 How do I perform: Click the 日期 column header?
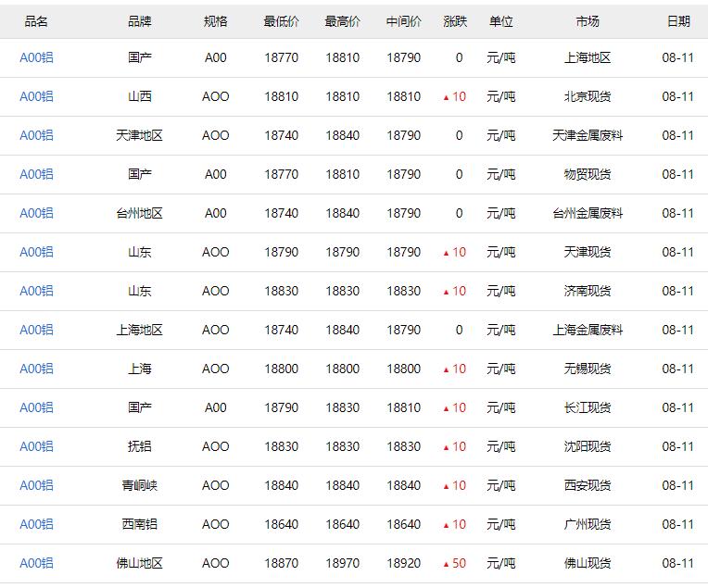[678, 21]
